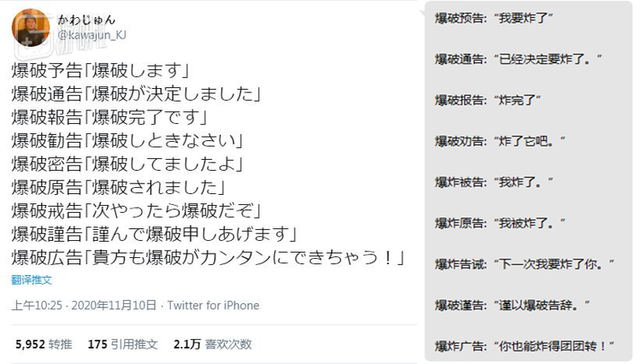Show the 2.1万 喜欢次数 likes list
641x364 pixels.
pos(212,344)
